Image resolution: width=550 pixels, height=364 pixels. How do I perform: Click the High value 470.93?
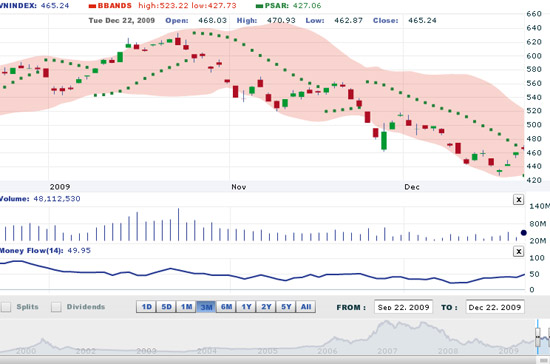[281, 20]
